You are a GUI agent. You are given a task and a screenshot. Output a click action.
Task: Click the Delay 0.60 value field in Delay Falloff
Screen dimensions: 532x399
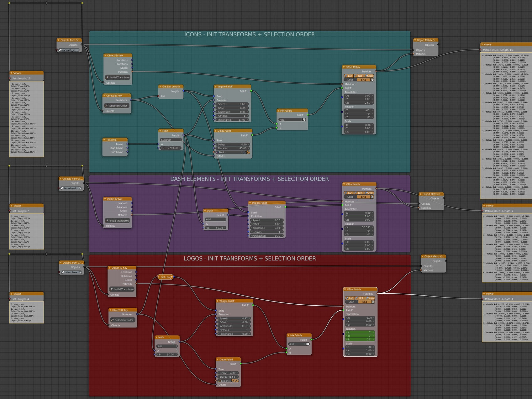tap(232, 144)
